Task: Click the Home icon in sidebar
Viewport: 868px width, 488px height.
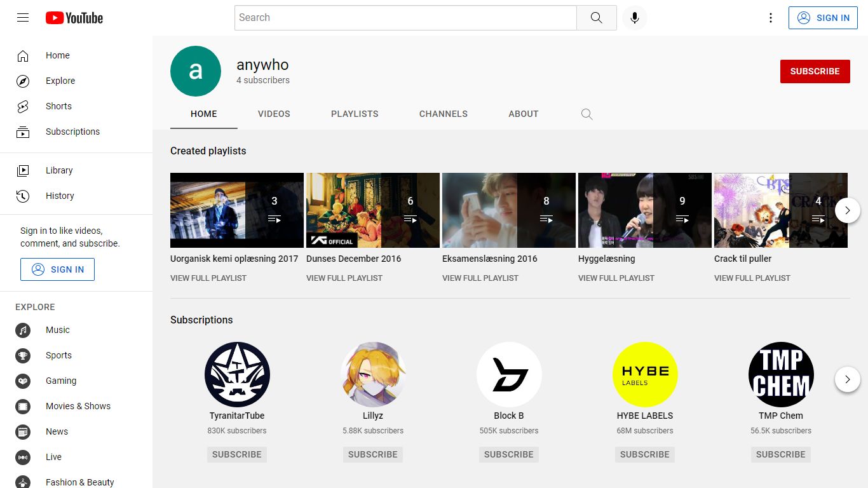Action: [x=23, y=56]
